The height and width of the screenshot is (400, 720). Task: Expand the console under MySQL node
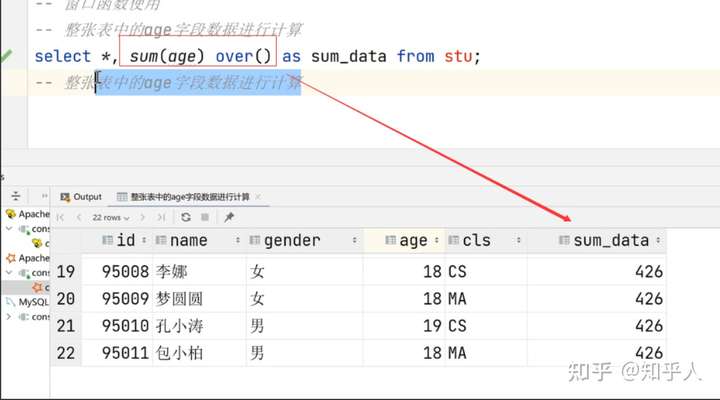coord(9,316)
